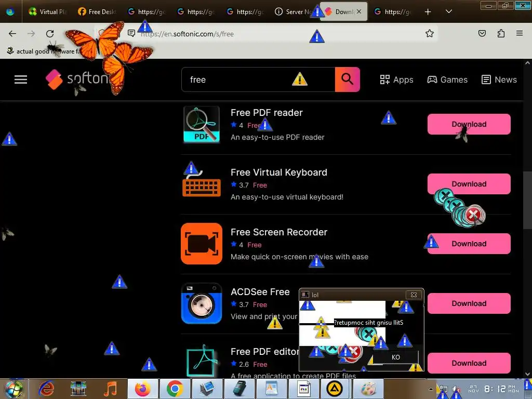Click the taskbar clock showing 8:12
This screenshot has height=399, width=532.
pyautogui.click(x=494, y=389)
